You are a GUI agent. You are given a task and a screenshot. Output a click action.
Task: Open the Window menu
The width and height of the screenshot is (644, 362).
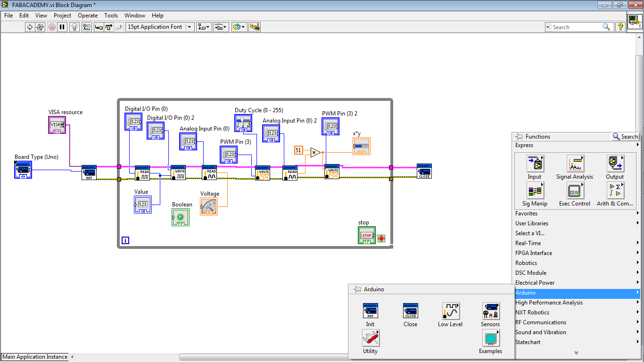point(135,16)
